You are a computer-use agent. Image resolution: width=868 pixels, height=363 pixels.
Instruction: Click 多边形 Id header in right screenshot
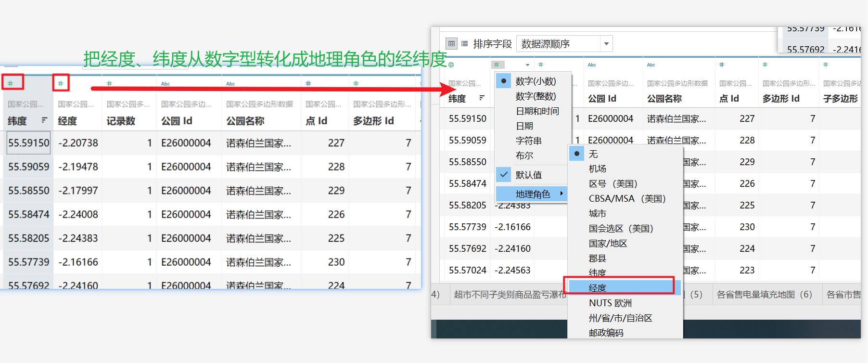point(781,99)
